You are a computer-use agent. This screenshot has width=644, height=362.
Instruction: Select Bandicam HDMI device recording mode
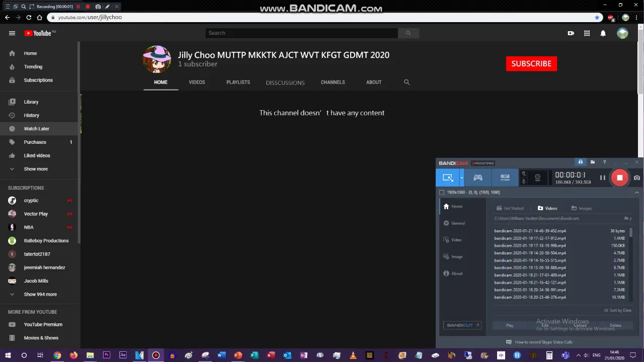(x=505, y=177)
